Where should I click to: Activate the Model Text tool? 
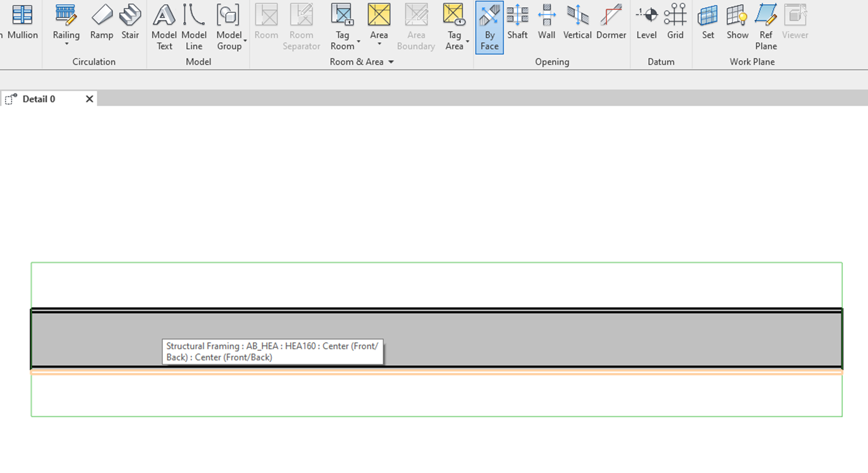pos(164,24)
